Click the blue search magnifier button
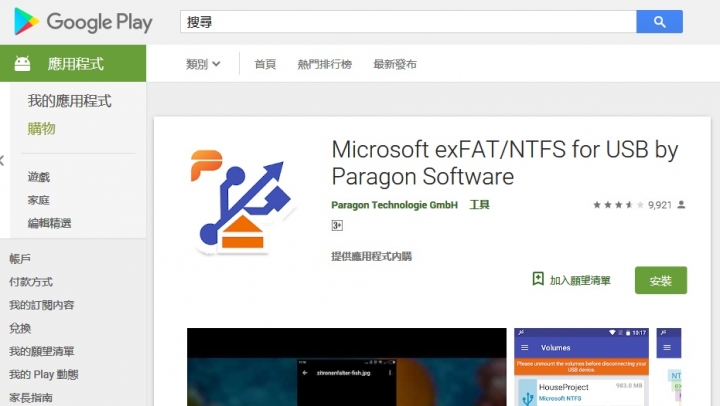This screenshot has height=406, width=720. [659, 22]
